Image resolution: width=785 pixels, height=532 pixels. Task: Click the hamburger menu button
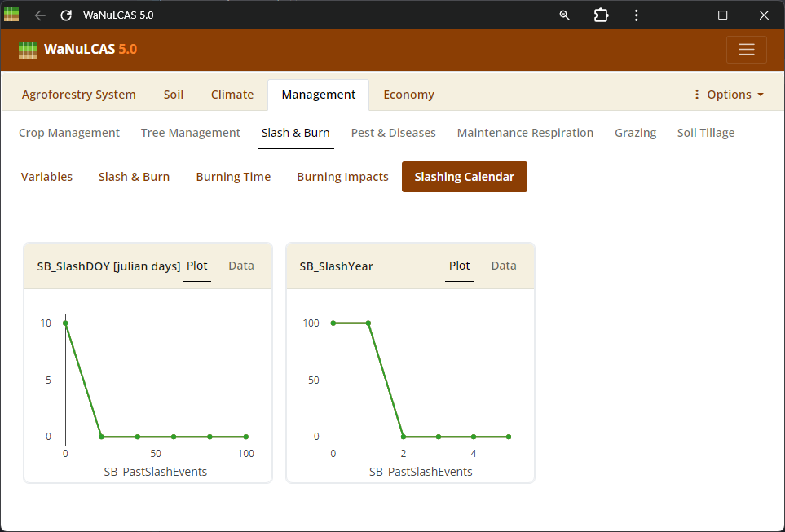[746, 50]
